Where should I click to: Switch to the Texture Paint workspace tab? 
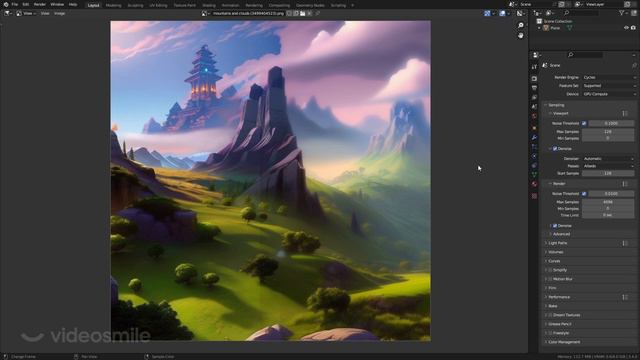185,5
